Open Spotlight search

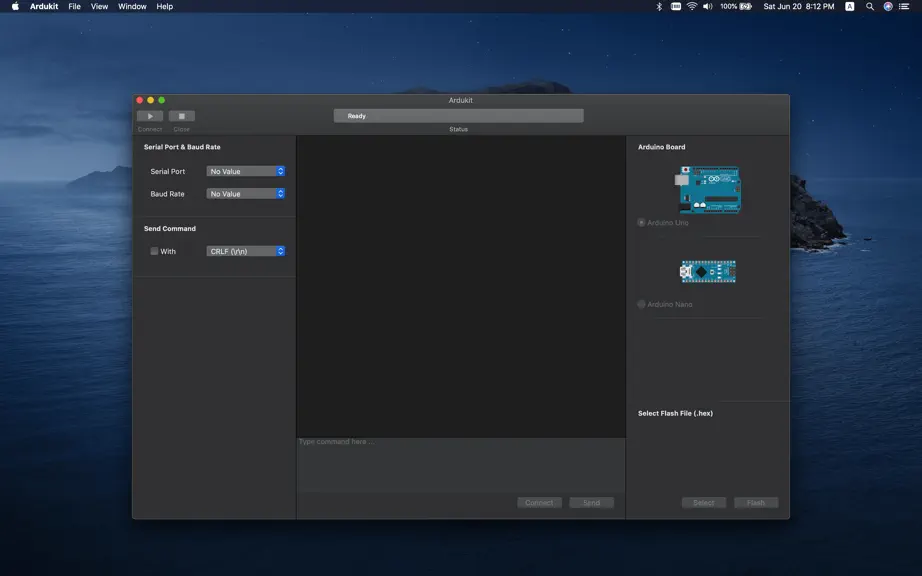[x=870, y=6]
